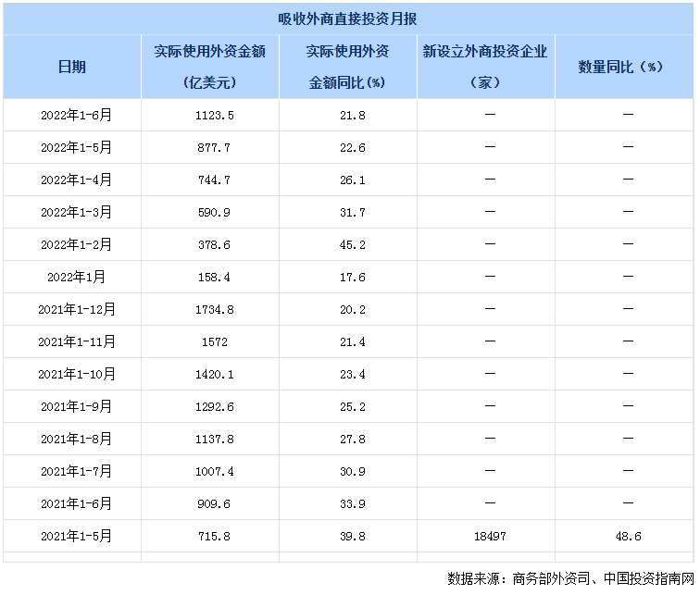Image resolution: width=700 pixels, height=595 pixels.
Task: Select the 2022年1-4月 date cell
Action: pyautogui.click(x=76, y=180)
